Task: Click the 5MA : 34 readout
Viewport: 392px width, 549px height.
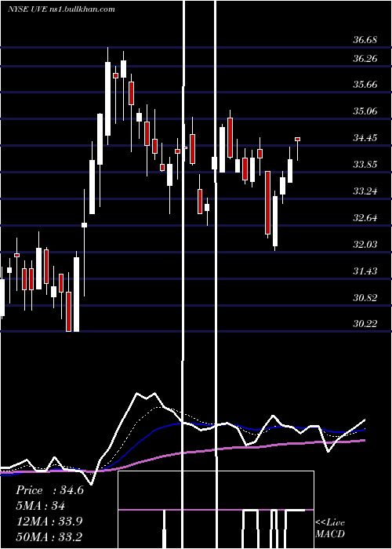Action: (x=41, y=506)
